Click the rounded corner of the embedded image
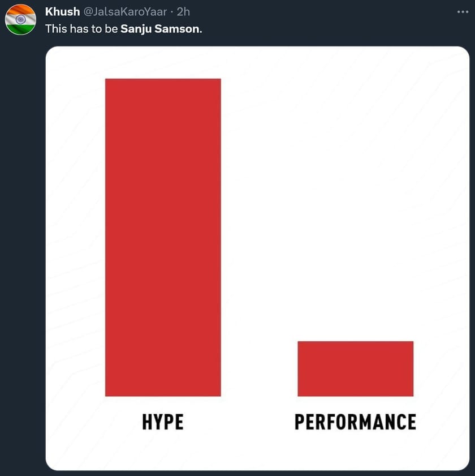 click(x=52, y=52)
